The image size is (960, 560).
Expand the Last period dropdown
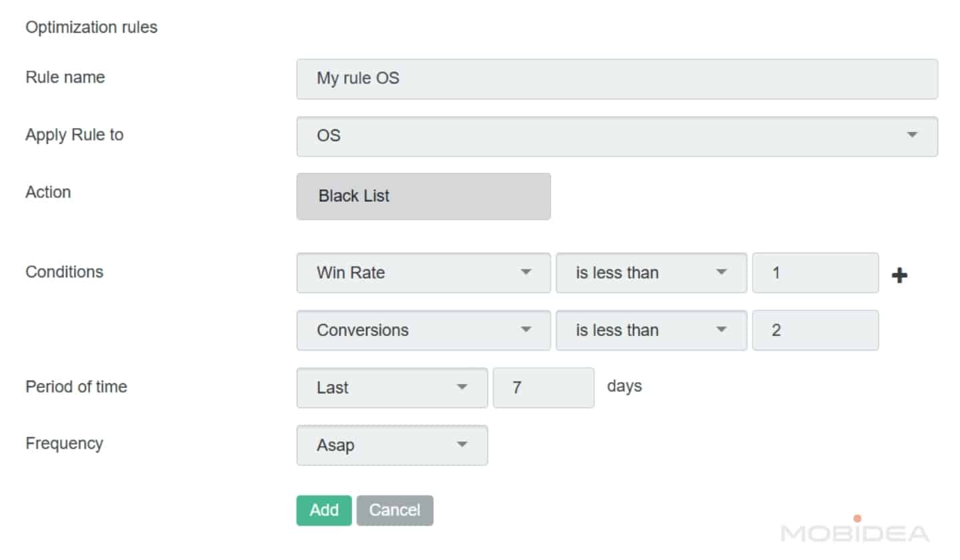pos(391,387)
